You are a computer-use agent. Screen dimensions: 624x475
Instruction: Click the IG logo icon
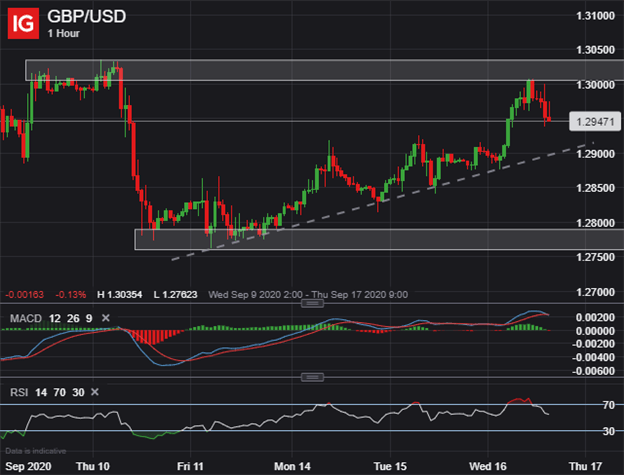pos(23,23)
